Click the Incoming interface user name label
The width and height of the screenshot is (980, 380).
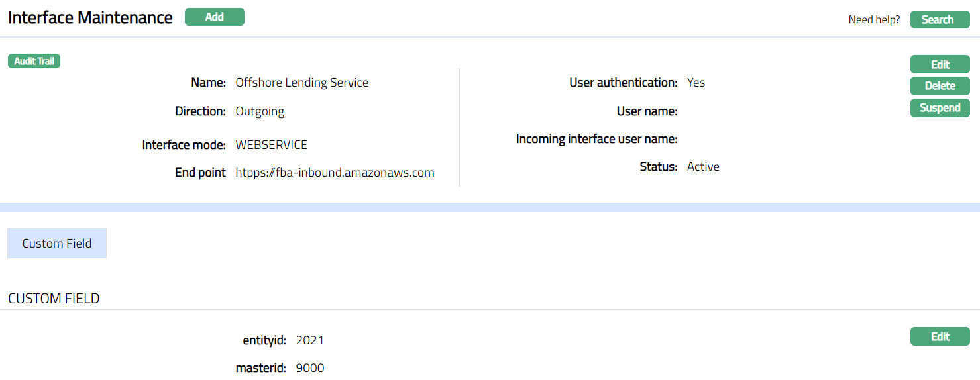(x=596, y=139)
